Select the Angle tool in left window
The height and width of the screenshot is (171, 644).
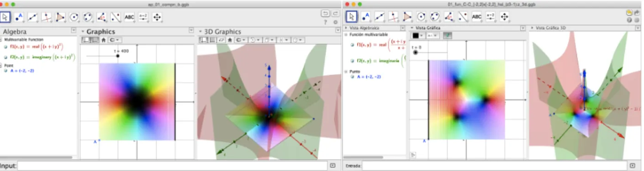point(101,17)
